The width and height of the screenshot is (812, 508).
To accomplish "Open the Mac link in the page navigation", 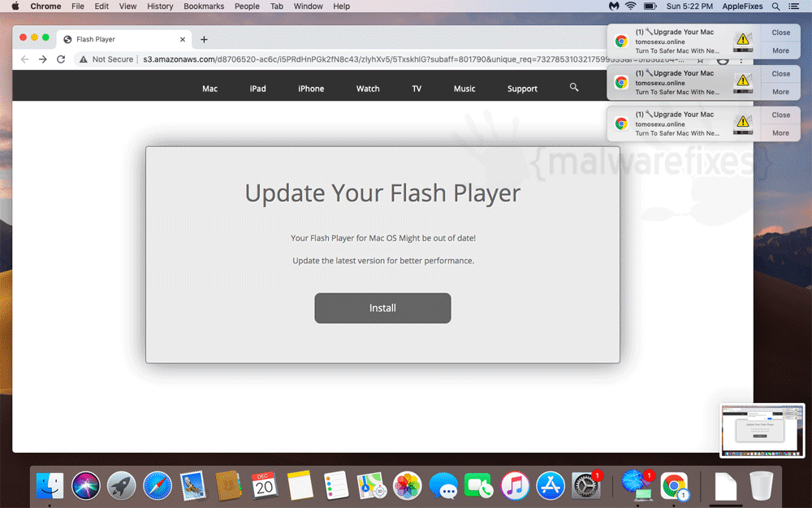I will tap(209, 89).
